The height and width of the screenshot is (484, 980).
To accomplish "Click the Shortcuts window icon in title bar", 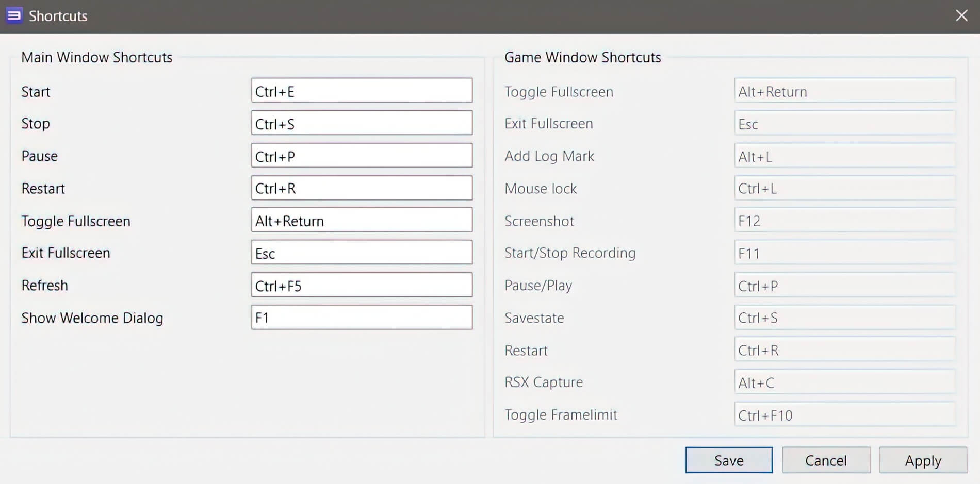I will (14, 15).
